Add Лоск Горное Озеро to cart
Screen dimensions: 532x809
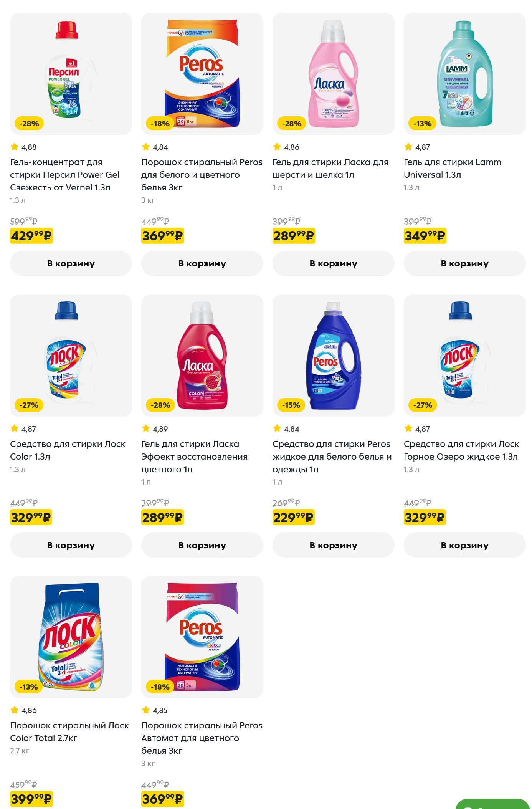click(x=464, y=545)
